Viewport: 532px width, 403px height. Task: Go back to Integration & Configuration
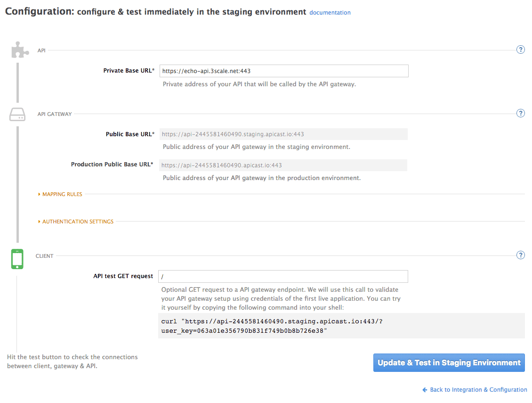coord(478,390)
